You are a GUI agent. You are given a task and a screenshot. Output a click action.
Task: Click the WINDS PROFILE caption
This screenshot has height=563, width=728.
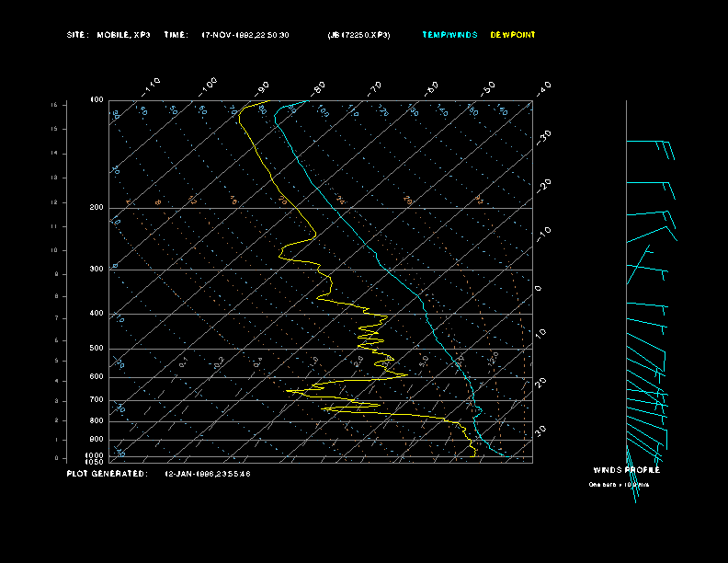pos(626,470)
